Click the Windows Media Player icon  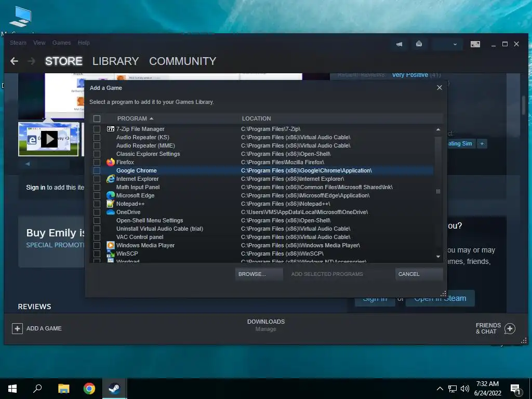click(111, 245)
